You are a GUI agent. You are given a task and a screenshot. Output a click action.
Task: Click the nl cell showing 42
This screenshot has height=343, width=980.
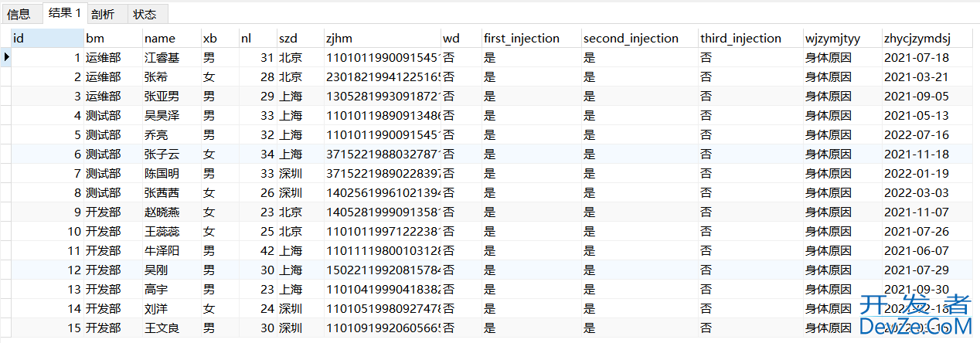click(257, 250)
